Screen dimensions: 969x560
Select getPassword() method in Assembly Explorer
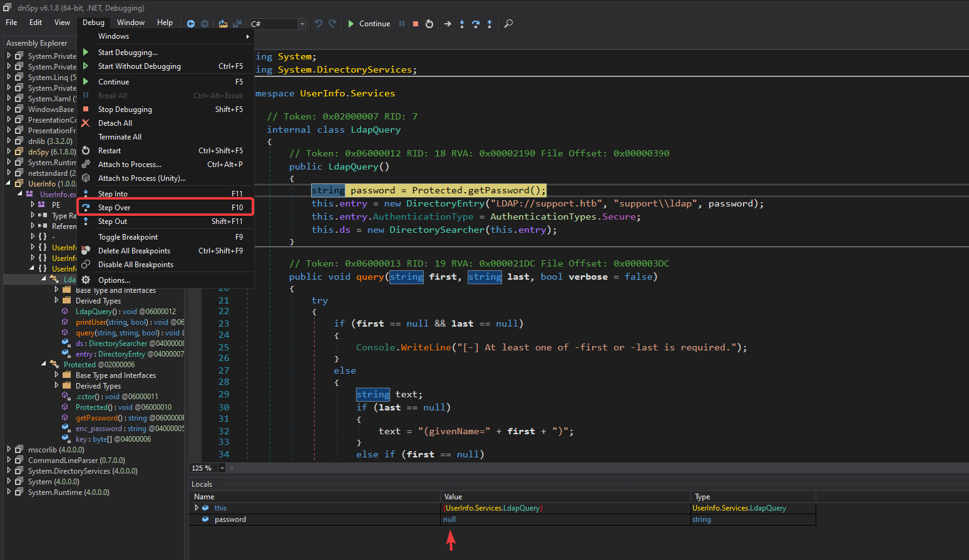click(96, 418)
